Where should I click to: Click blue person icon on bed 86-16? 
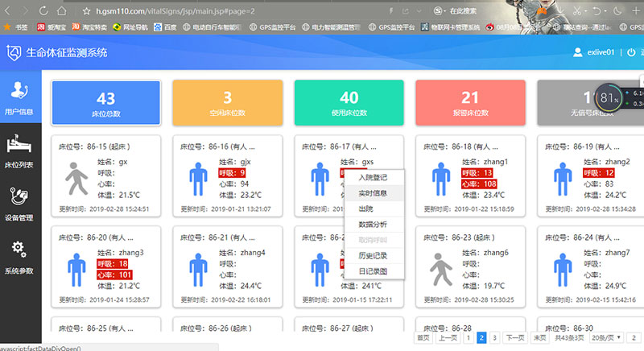198,179
